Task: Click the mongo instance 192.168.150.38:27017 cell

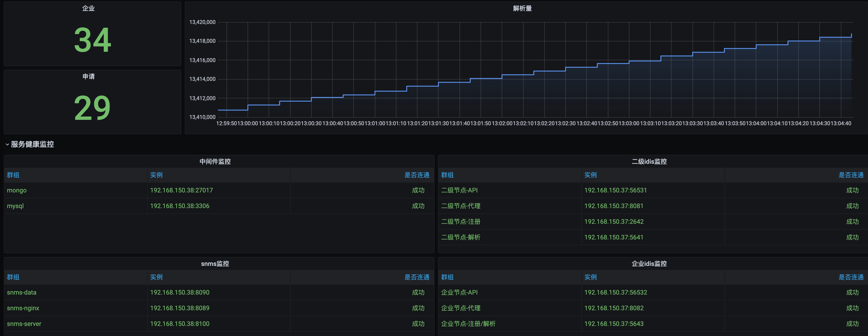Action: coord(181,190)
